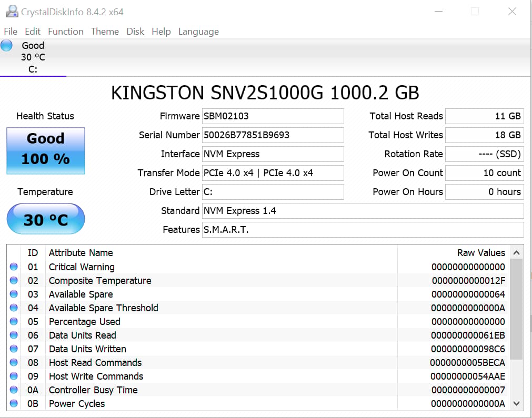Click Power On Count value 10 count
Viewport: 532px width, 418px height.
485,173
